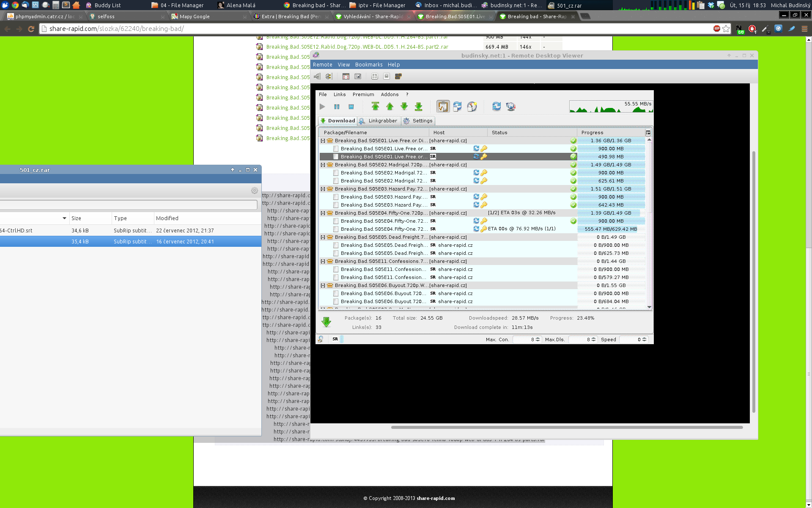
Task: Click the 1.39 GB/1.49 GB progress bar of S05E04
Action: [x=611, y=213]
